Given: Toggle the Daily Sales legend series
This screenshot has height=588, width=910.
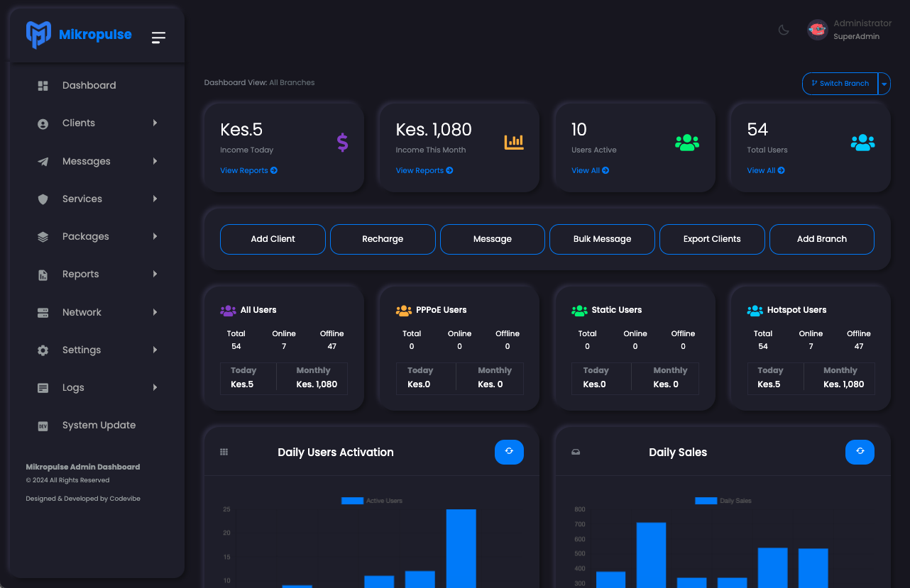Looking at the screenshot, I should (723, 501).
